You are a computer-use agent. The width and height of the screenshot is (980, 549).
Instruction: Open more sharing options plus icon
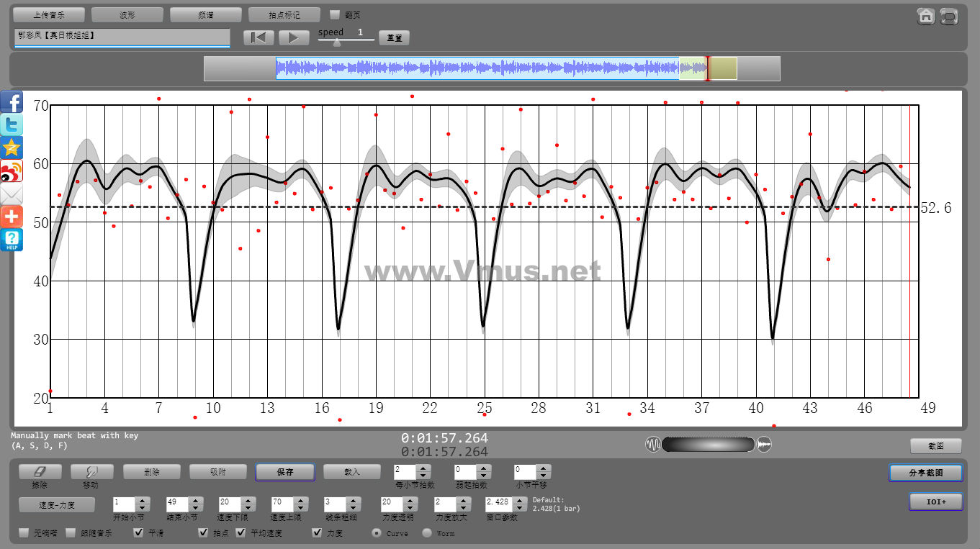click(x=12, y=217)
